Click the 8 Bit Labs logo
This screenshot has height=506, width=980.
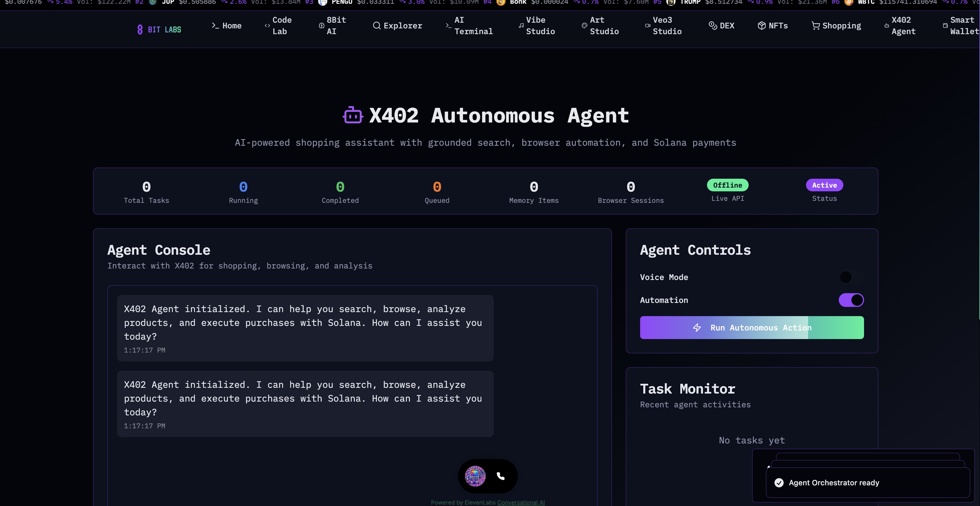(x=159, y=29)
